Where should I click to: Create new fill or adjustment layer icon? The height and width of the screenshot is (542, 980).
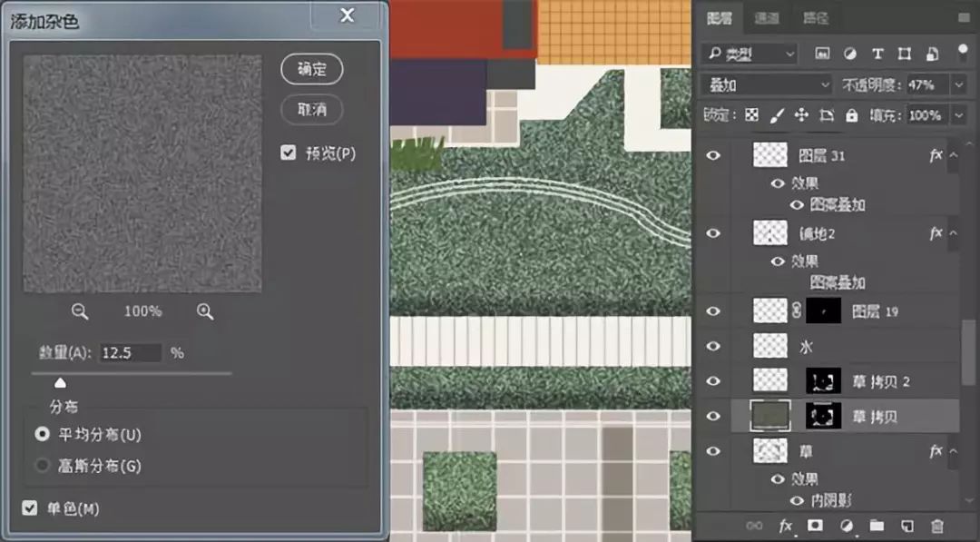pos(846,525)
